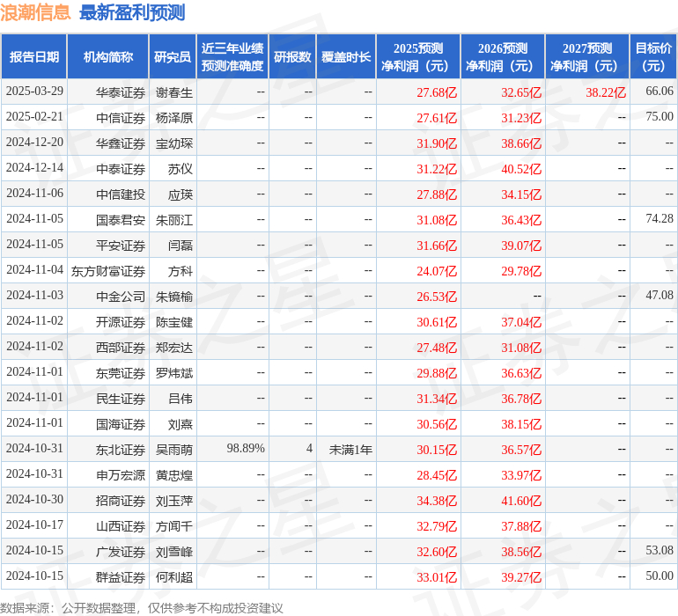Click the 未满1年 coverage duration cell
The image size is (678, 616).
click(x=350, y=450)
